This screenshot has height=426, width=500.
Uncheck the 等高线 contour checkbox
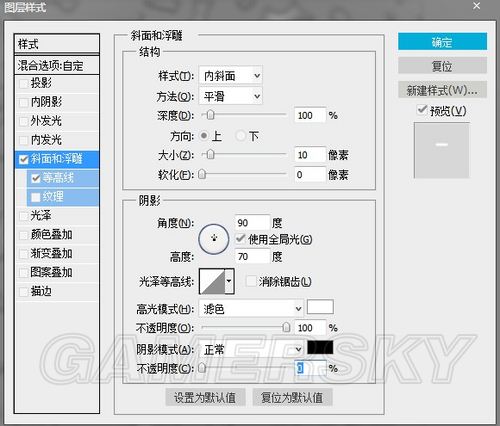tap(36, 178)
